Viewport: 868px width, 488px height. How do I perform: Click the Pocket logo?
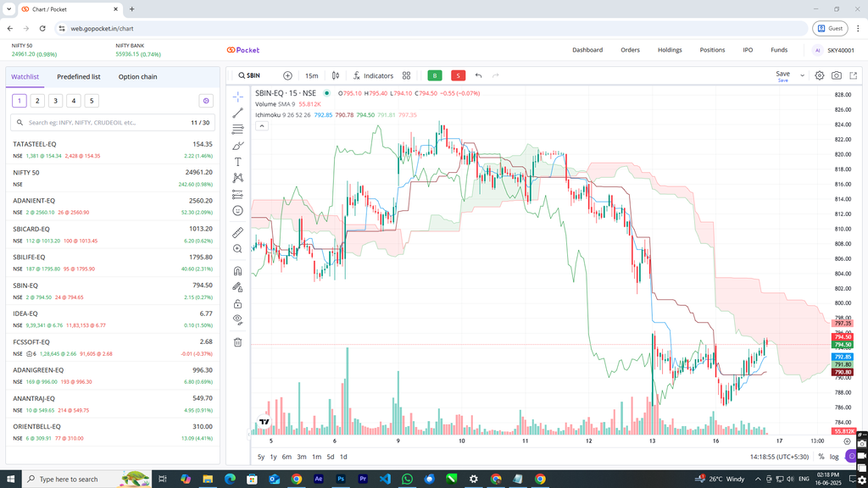pos(243,50)
